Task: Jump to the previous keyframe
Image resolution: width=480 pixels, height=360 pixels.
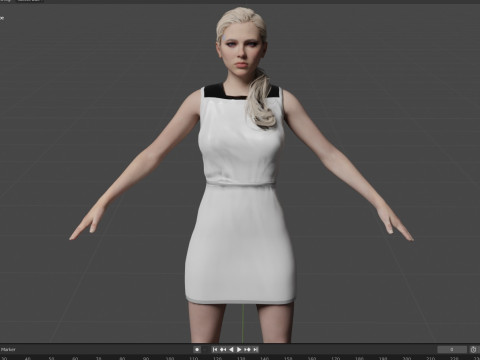Action: (x=223, y=349)
